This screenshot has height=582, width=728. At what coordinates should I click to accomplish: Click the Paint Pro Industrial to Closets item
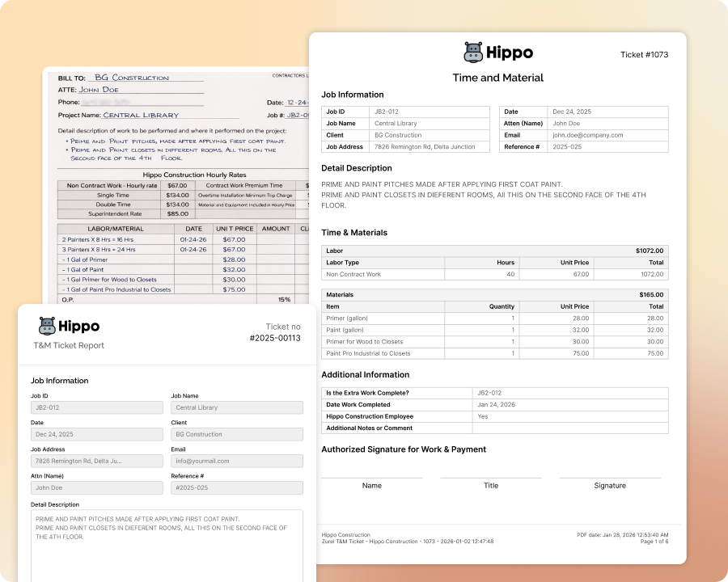tap(368, 353)
